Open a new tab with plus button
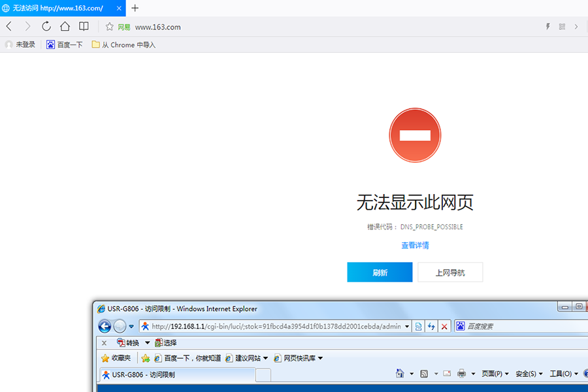This screenshot has height=392, width=588. [x=135, y=8]
